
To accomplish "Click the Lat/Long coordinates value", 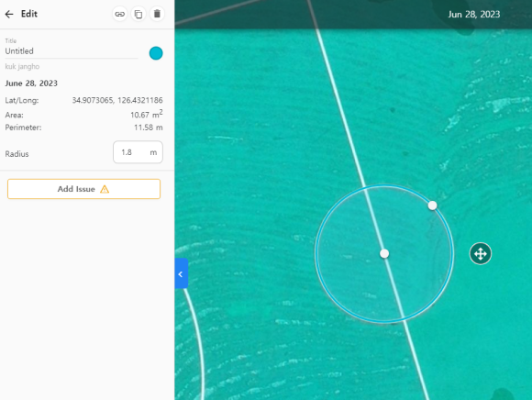I will tap(117, 100).
